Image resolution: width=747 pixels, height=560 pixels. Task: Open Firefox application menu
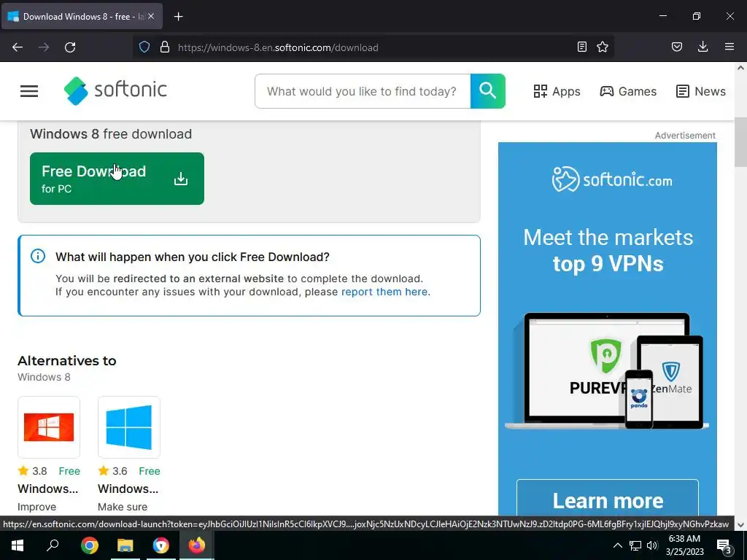pyautogui.click(x=729, y=47)
